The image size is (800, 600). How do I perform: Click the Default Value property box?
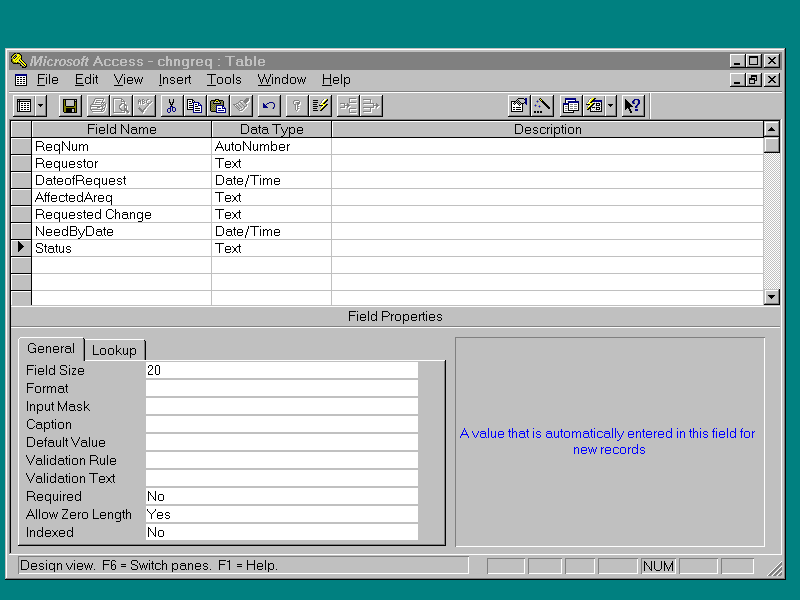coord(281,442)
